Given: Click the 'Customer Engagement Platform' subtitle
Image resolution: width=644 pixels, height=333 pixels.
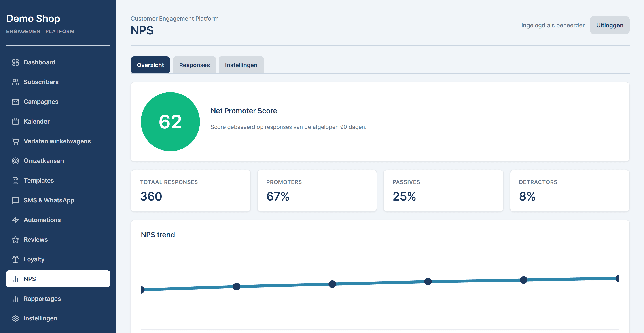Looking at the screenshot, I should pos(174,19).
